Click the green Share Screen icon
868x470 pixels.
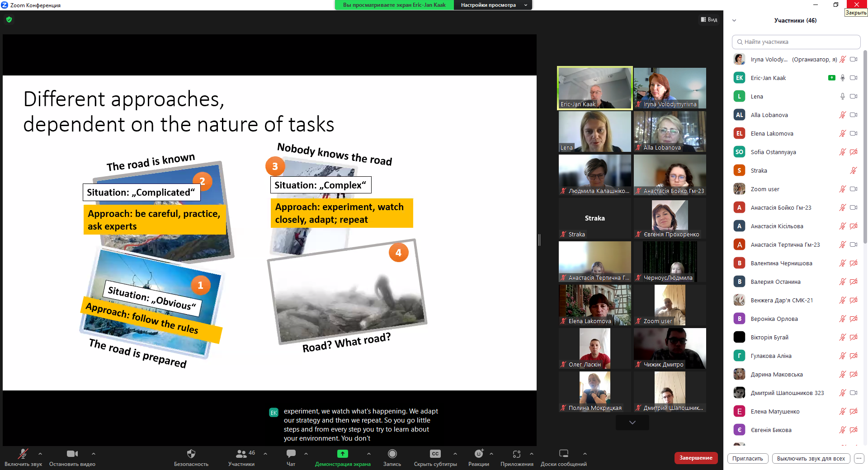click(x=342, y=454)
